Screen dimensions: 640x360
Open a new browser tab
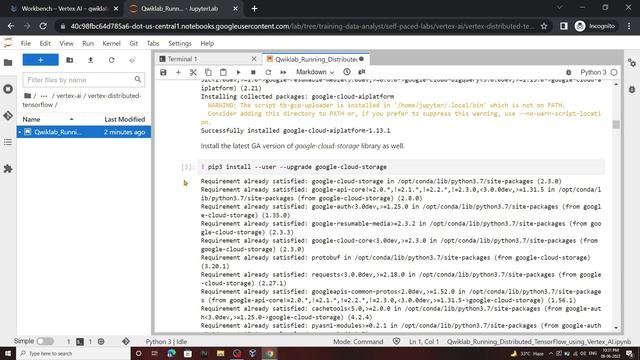coord(254,8)
